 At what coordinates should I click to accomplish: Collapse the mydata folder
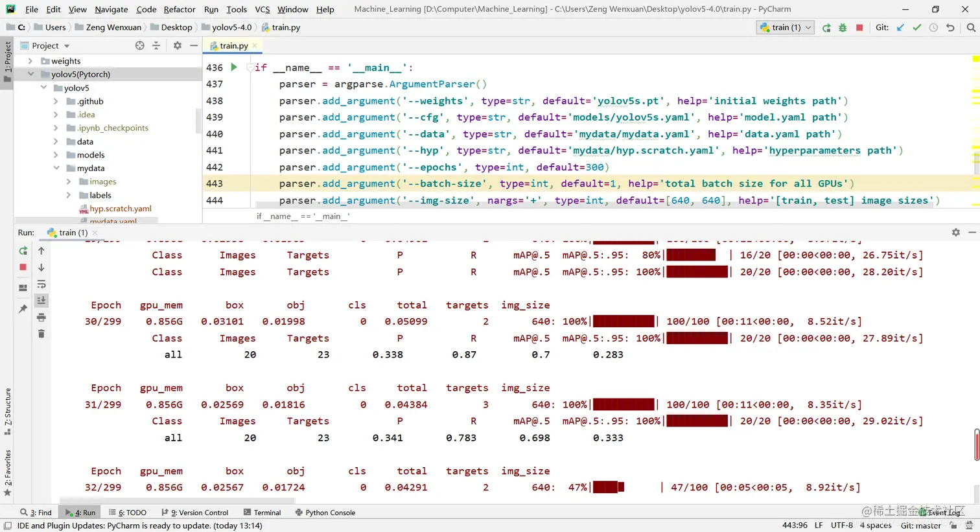pos(56,168)
